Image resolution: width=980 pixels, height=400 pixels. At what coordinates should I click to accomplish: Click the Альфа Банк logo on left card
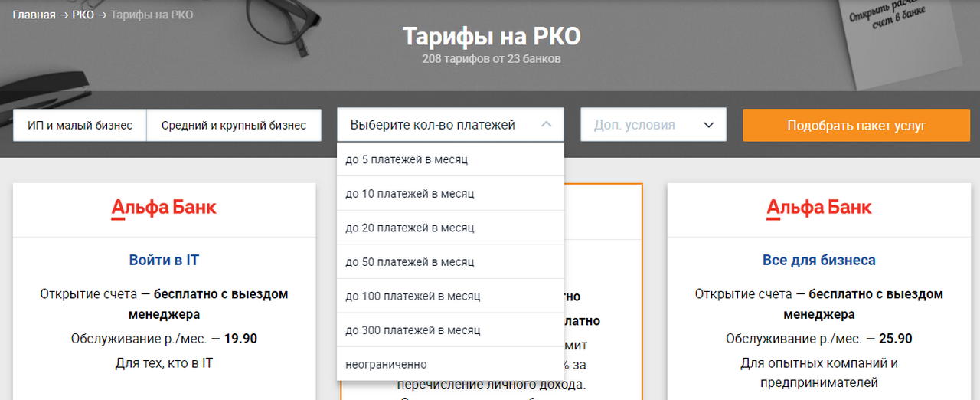tap(164, 208)
